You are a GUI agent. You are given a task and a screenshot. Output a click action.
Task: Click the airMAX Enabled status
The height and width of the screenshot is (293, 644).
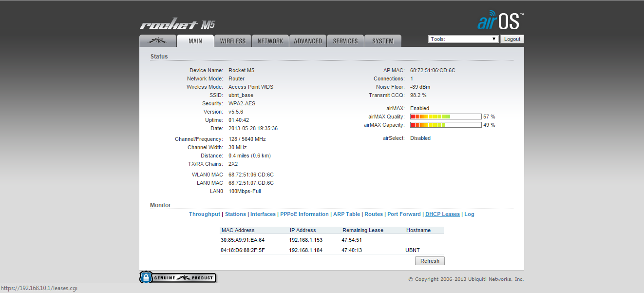419,108
